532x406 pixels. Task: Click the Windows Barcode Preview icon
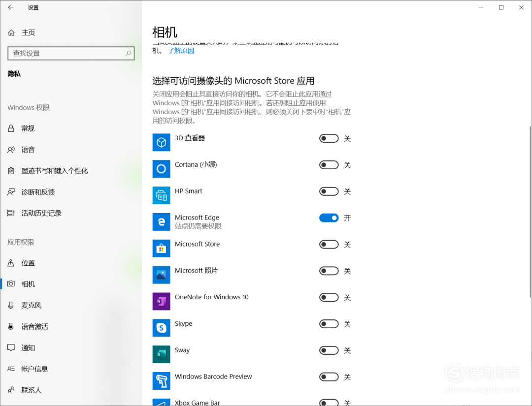tap(161, 381)
